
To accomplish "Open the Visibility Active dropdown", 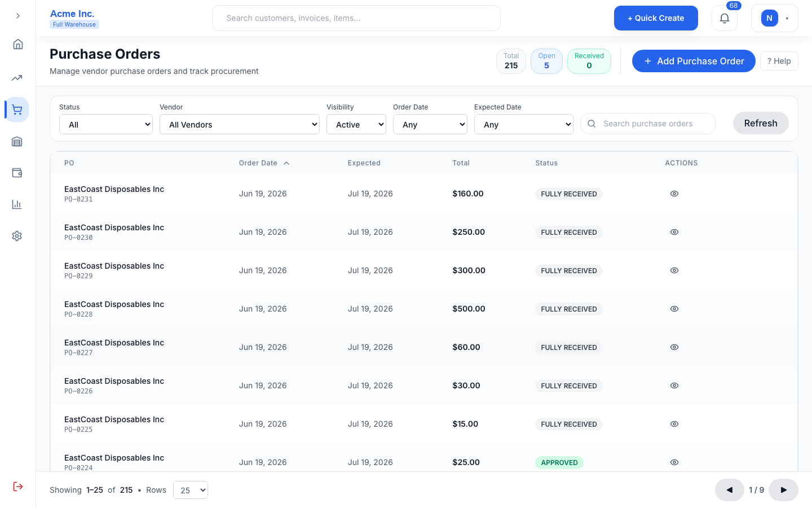I will click(x=356, y=124).
